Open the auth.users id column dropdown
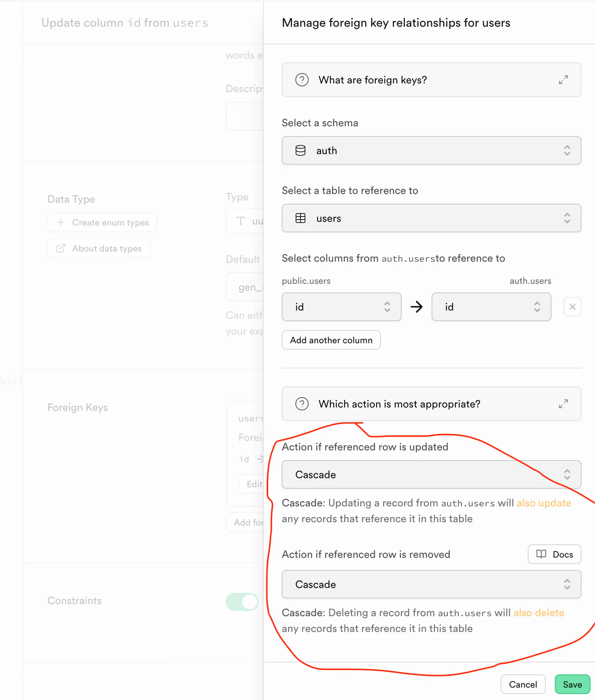This screenshot has width=595, height=700. click(491, 307)
